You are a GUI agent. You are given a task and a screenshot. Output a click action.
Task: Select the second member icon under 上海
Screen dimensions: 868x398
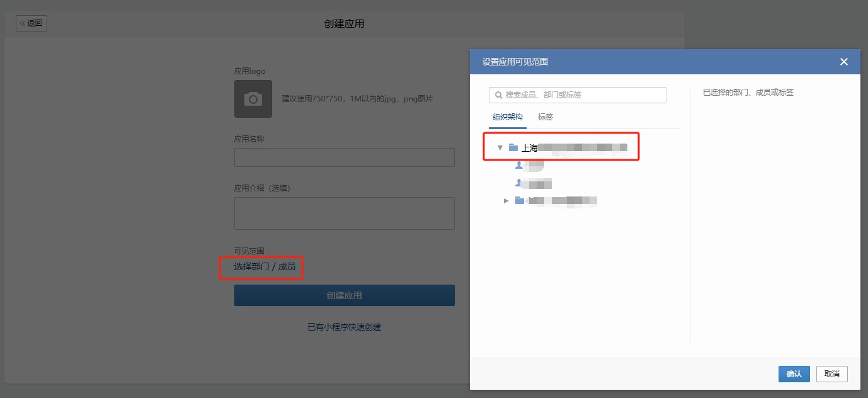tap(519, 183)
